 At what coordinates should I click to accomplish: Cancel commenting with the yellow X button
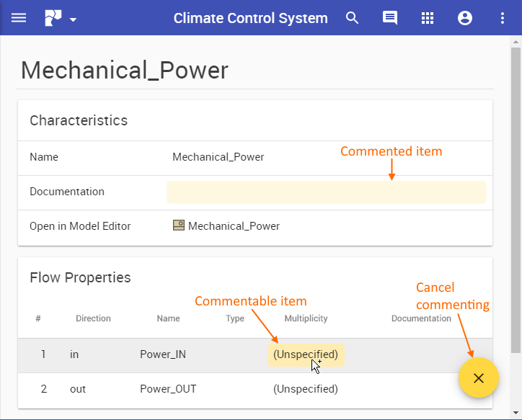click(x=479, y=377)
